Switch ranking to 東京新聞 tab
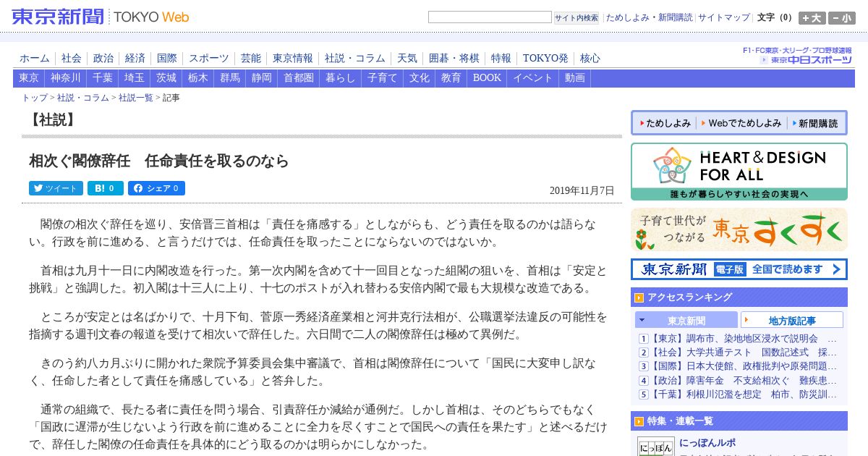This screenshot has height=456, width=868. 686,320
